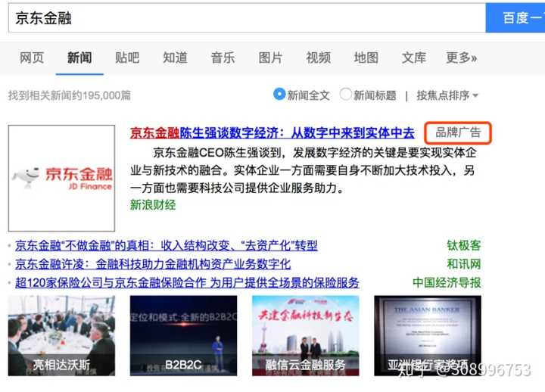Click the search box containing 京东金融
This screenshot has height=392, width=545.
click(x=247, y=18)
